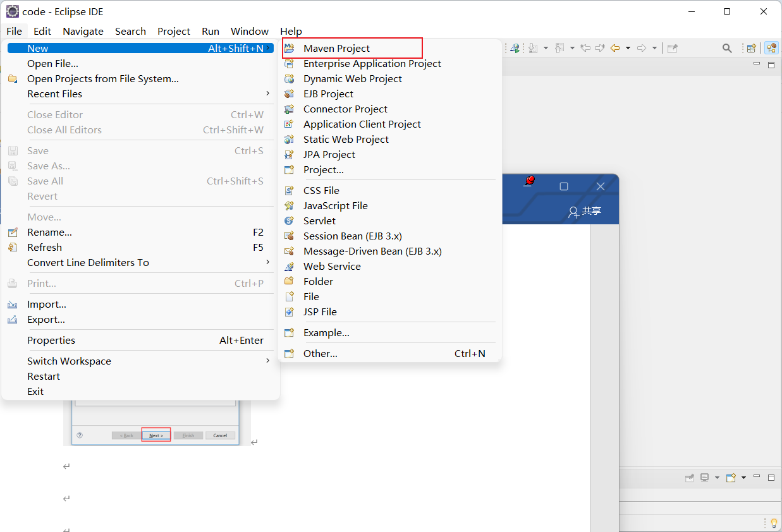Click Open File... in File menu
The width and height of the screenshot is (782, 532).
click(x=140, y=63)
